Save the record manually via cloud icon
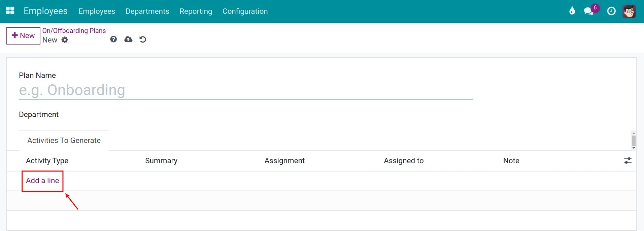 point(128,39)
